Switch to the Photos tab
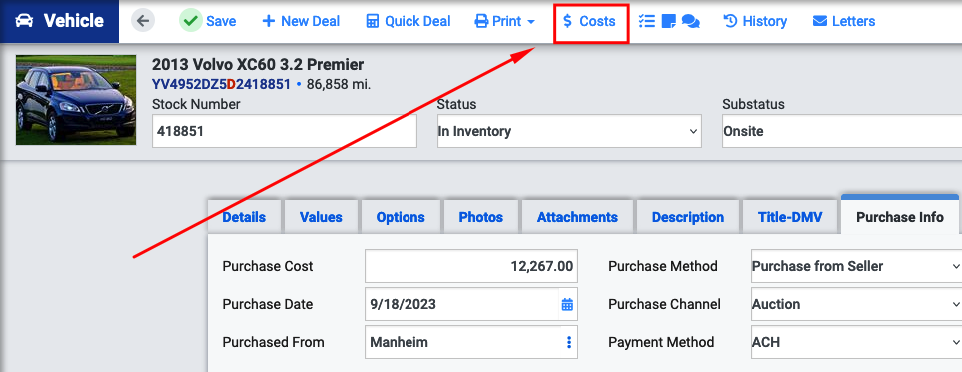962x372 pixels. (480, 217)
